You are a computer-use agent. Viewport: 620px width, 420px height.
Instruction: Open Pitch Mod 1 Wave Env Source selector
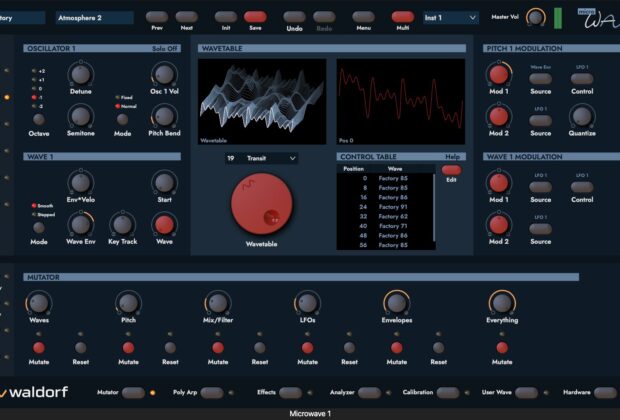click(541, 79)
